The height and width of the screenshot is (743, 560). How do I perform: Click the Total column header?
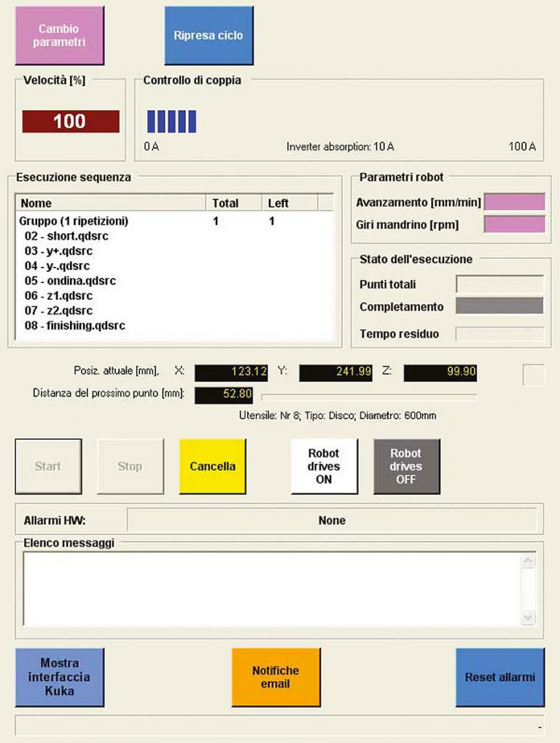point(233,203)
